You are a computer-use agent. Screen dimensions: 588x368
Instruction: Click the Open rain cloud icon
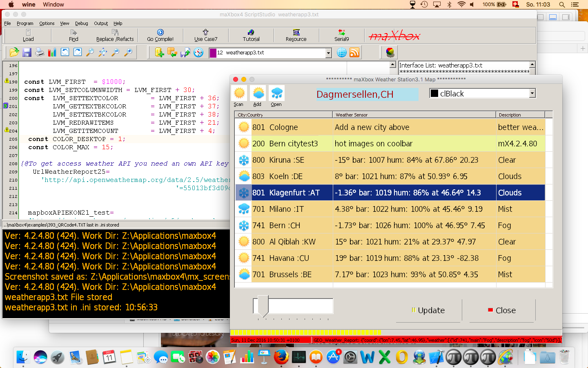pyautogui.click(x=276, y=94)
